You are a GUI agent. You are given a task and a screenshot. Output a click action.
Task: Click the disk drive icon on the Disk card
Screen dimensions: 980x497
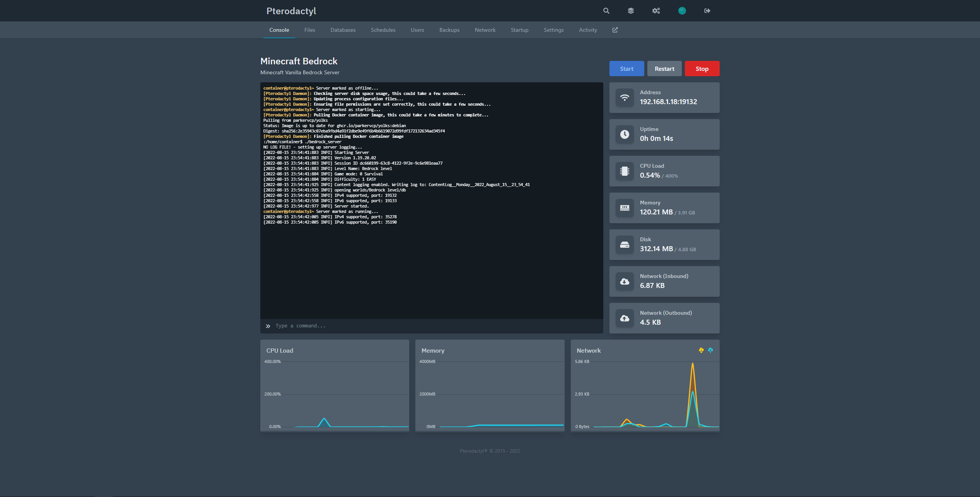pyautogui.click(x=625, y=244)
